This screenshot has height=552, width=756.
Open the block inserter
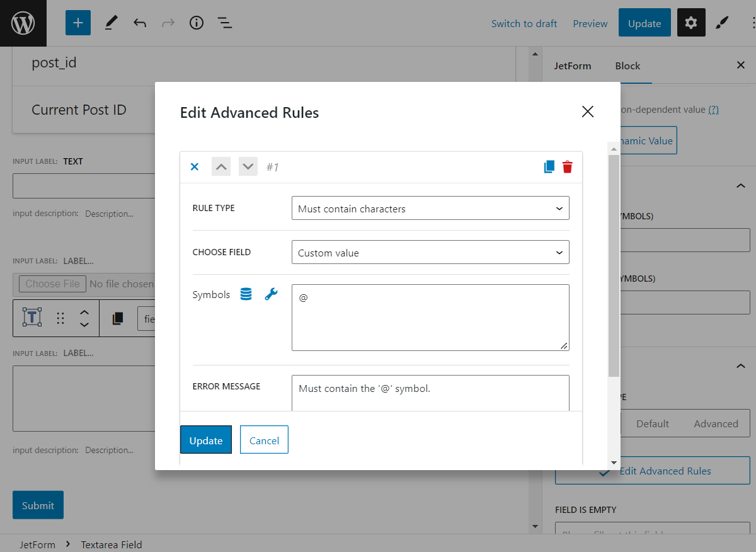coord(77,23)
